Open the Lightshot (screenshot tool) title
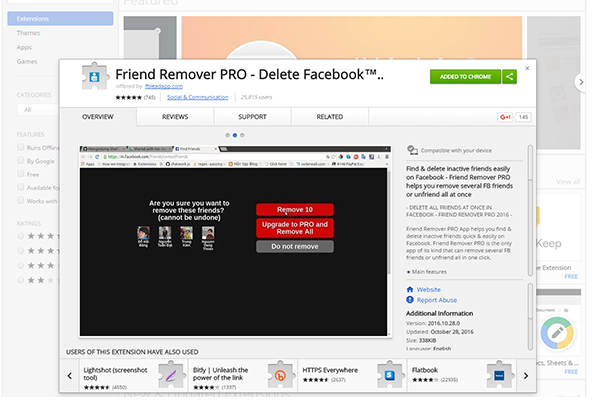 click(115, 374)
